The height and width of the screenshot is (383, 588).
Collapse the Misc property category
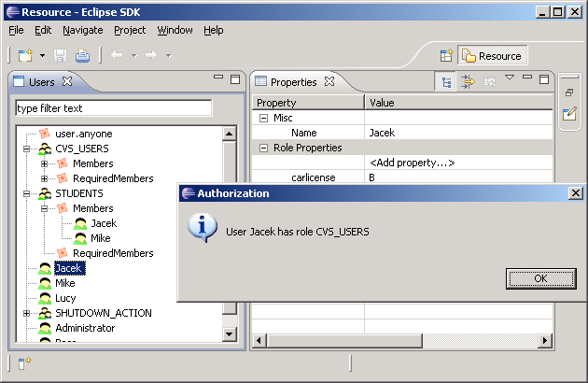(x=263, y=119)
